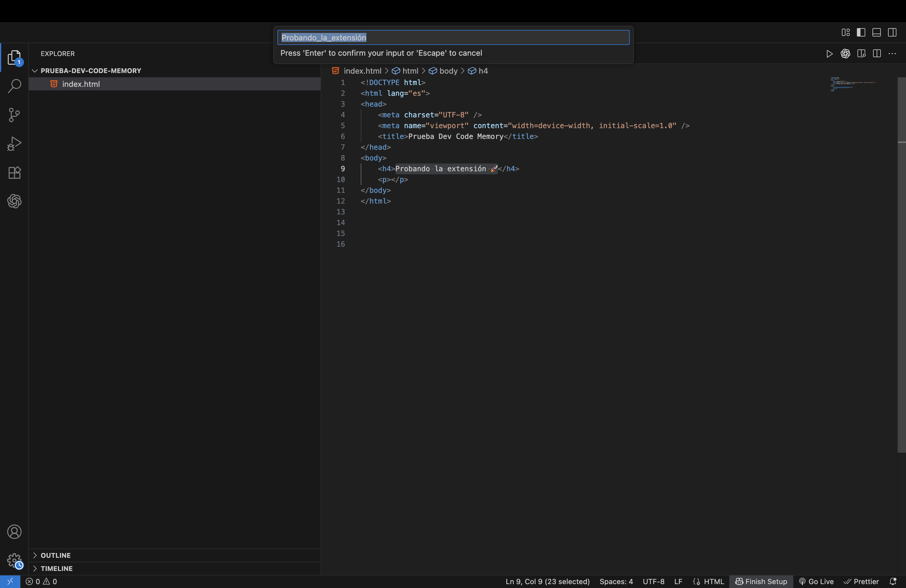Open the preview-to-side icon in editor toolbar
Screen dimensions: 906x588
pyautogui.click(x=861, y=54)
